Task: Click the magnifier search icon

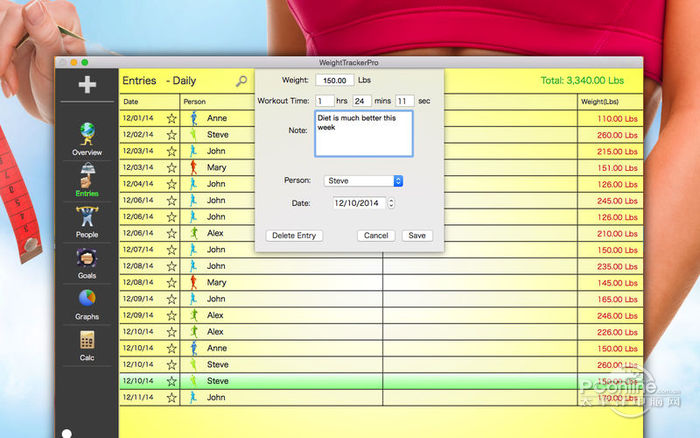Action: pos(241,81)
